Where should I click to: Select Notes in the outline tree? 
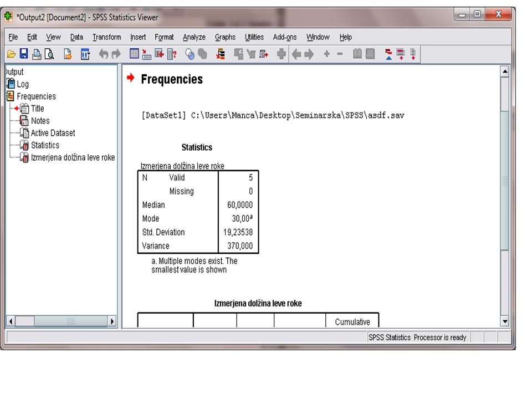tap(40, 121)
